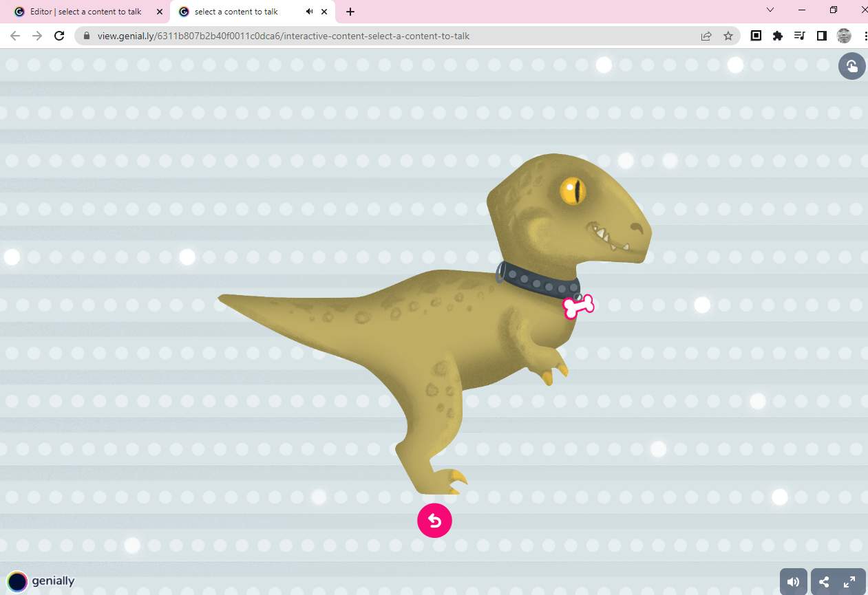This screenshot has width=868, height=595.
Task: Open the tab search dropdown chevron
Action: point(770,10)
